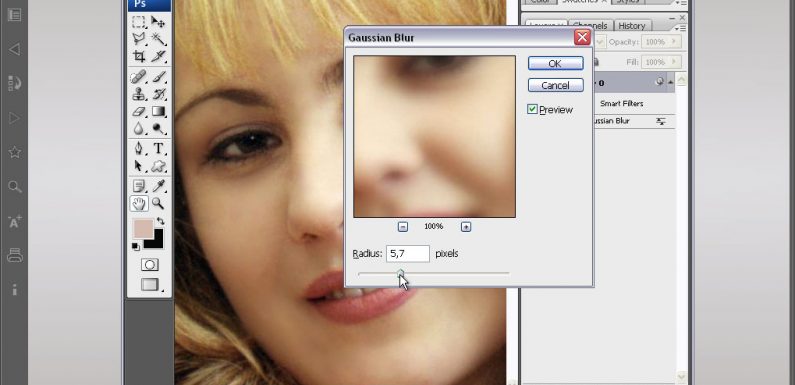Click the printer icon in left sidebar
The image size is (795, 385).
15,255
